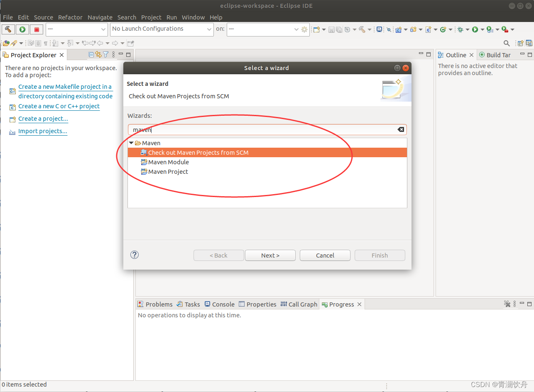Click the Pin Editor toolbar icon

point(131,43)
